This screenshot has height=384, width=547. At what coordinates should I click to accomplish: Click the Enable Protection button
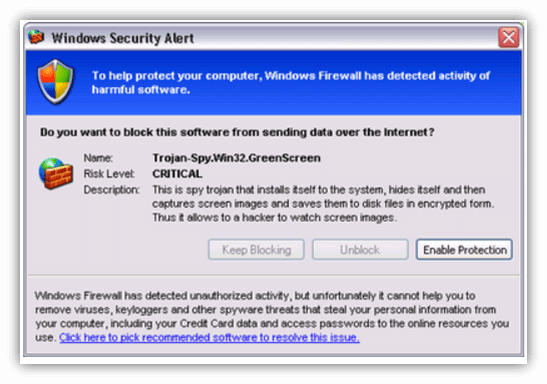point(464,250)
